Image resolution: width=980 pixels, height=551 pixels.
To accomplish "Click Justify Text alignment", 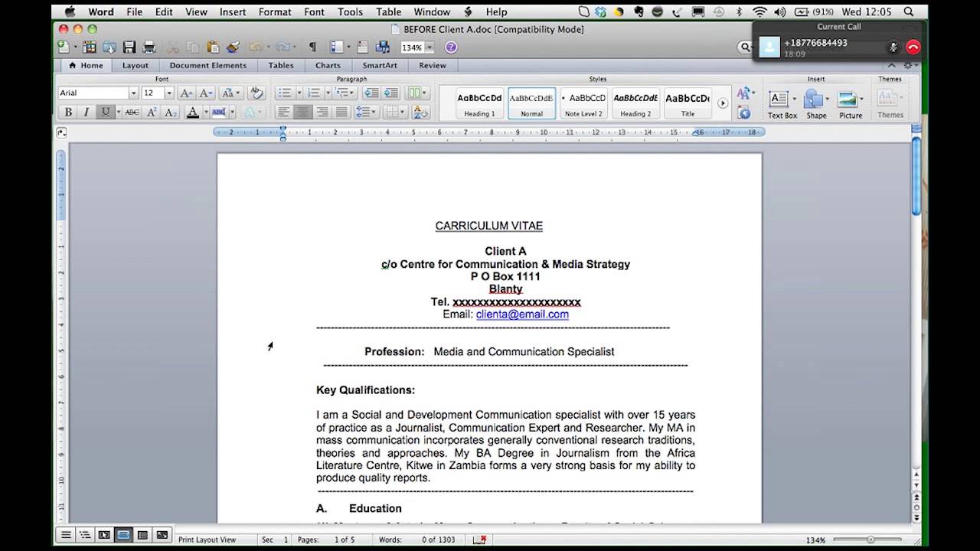I will (x=341, y=112).
